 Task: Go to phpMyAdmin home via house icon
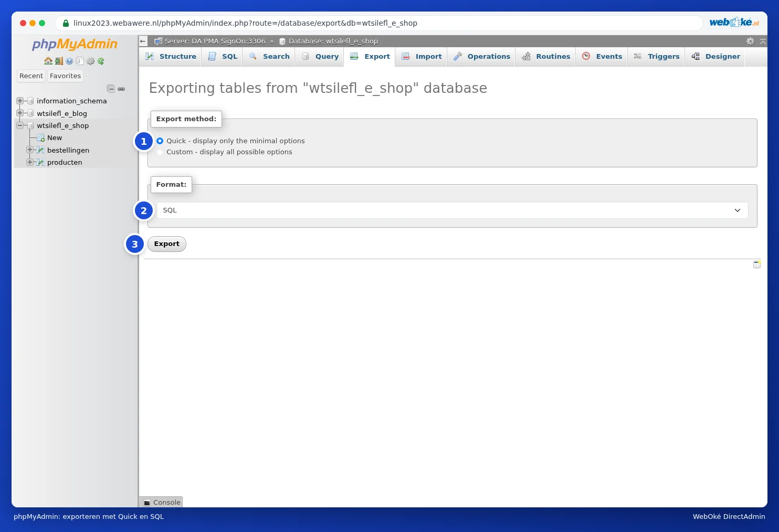point(48,61)
